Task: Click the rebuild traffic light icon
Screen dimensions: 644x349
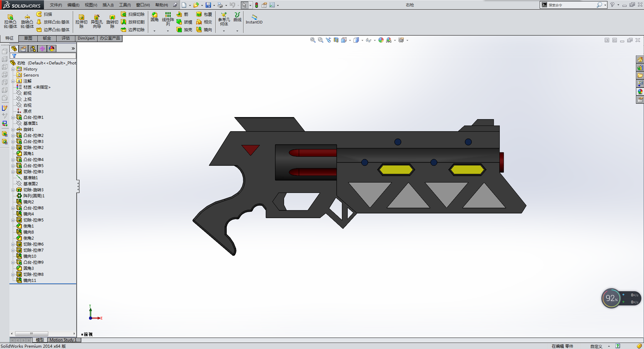Action: click(257, 5)
